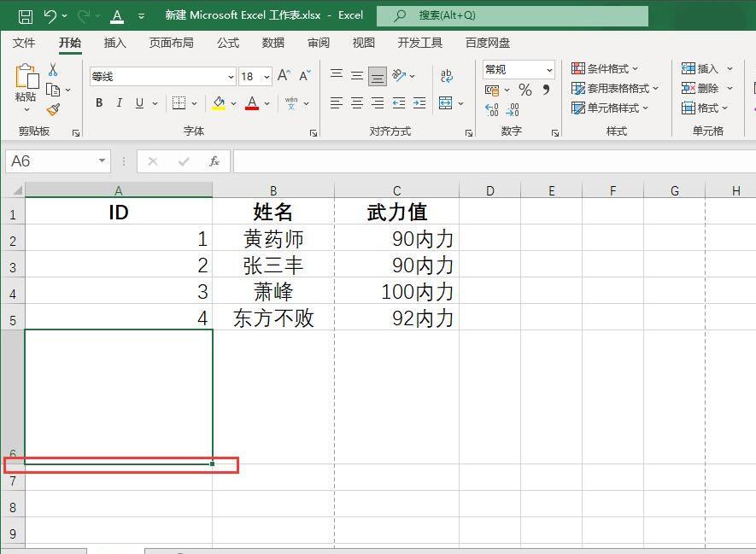756x554 pixels.
Task: Apply the yellow fill color swatch
Action: pos(219,103)
